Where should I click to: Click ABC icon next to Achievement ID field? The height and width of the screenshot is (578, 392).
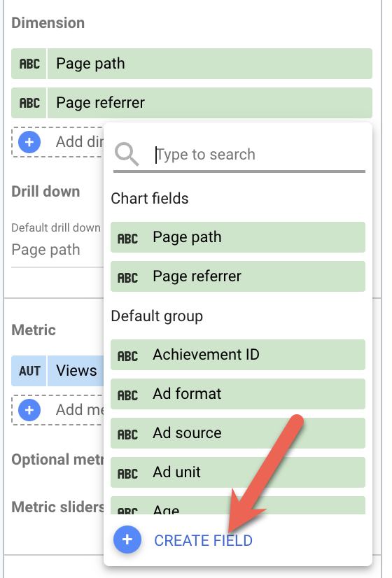(127, 355)
